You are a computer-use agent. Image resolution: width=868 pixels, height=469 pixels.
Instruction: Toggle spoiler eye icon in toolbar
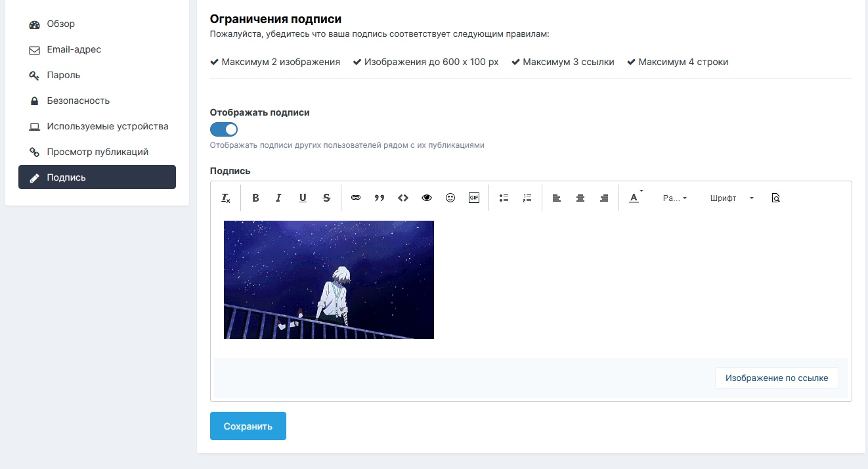(x=427, y=198)
